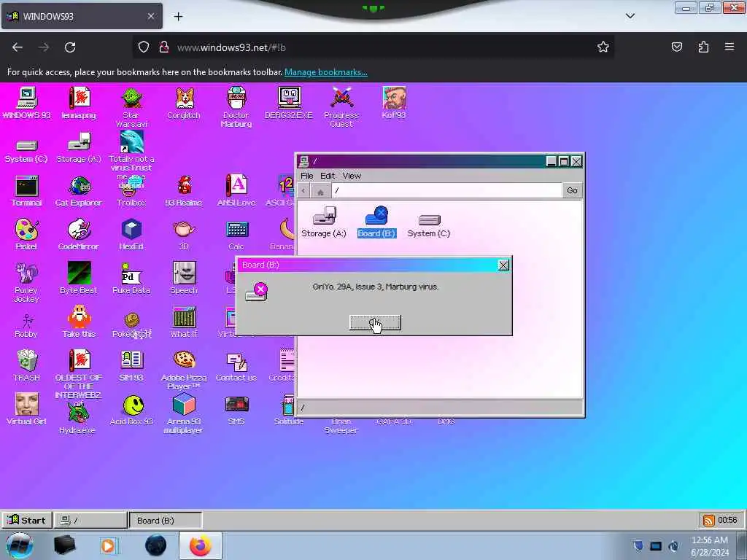The width and height of the screenshot is (747, 560).
Task: Launch Virtual Girl icon
Action: click(27, 409)
